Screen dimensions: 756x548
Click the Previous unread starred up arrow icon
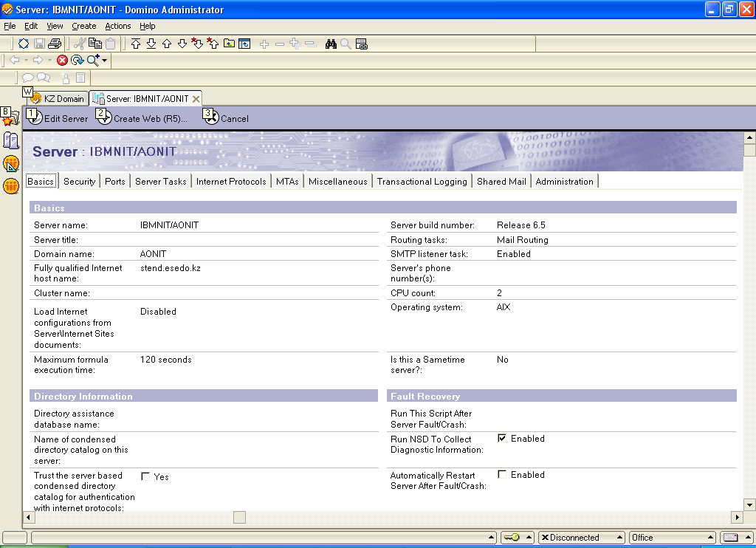tap(213, 44)
